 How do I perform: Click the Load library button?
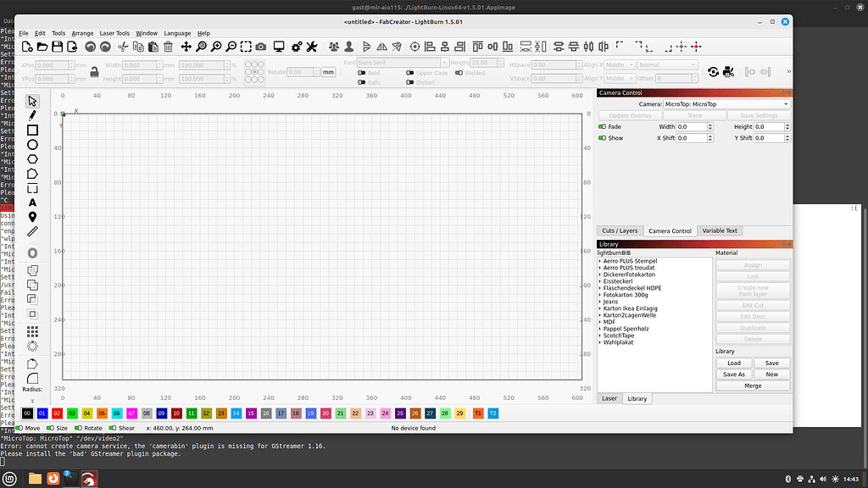(734, 363)
